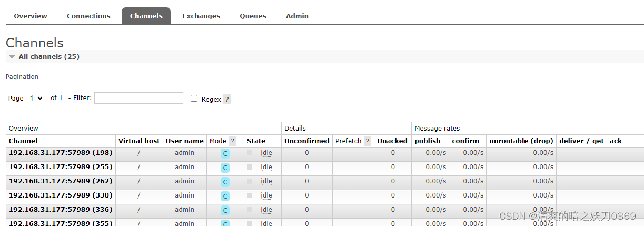Sort by the Channel column header
Screen dimensions: 644x226
point(23,141)
